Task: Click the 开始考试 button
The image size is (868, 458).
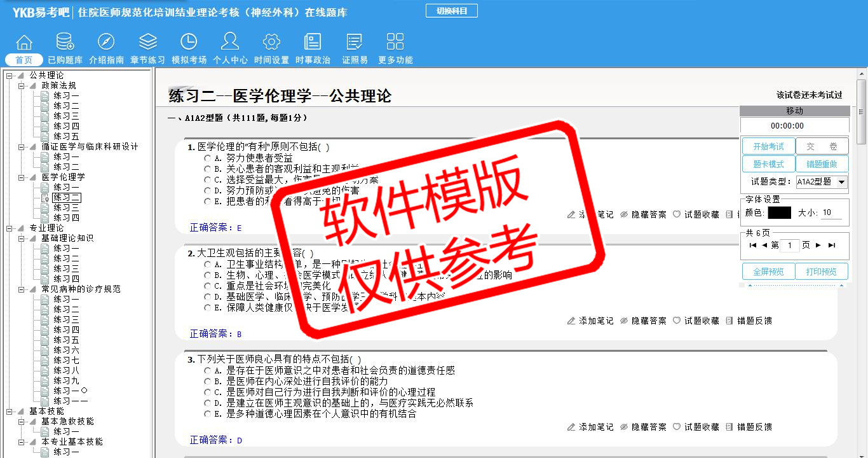Action: coord(768,146)
